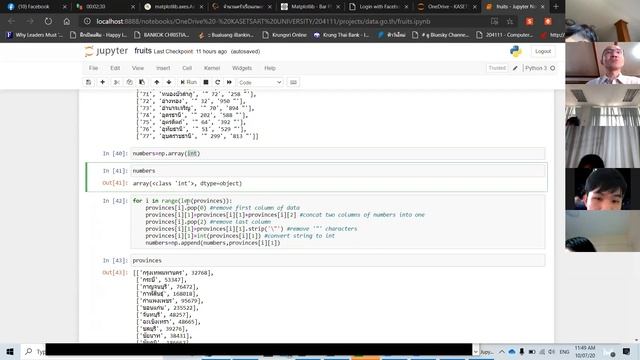Bookmark this page star icon

pos(510,21)
